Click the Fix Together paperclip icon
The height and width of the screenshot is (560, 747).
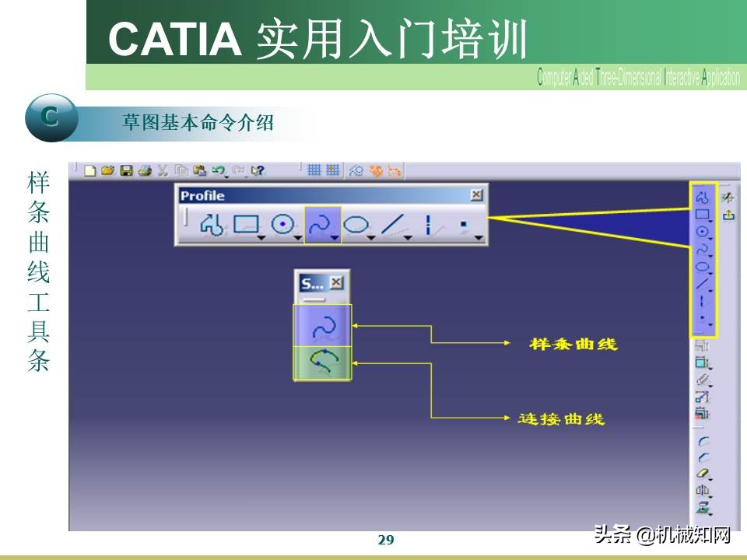(x=702, y=380)
